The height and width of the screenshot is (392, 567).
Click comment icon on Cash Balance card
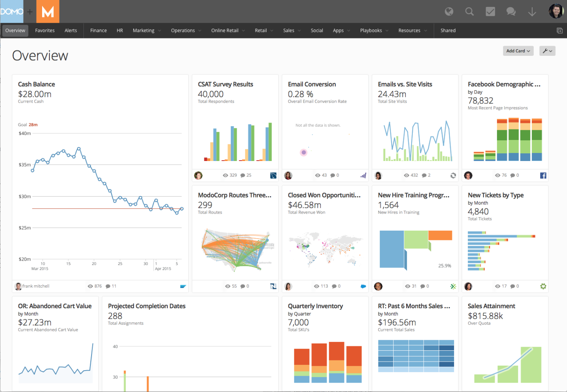pyautogui.click(x=108, y=286)
